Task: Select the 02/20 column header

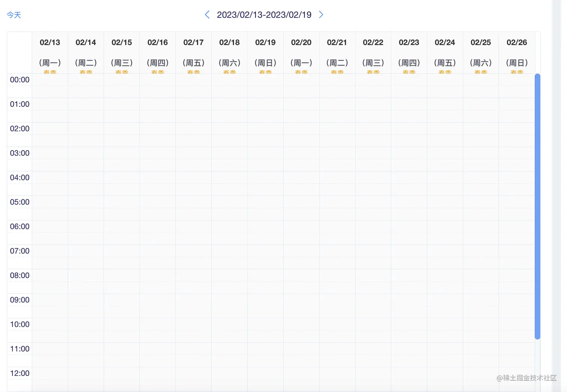Action: [301, 52]
